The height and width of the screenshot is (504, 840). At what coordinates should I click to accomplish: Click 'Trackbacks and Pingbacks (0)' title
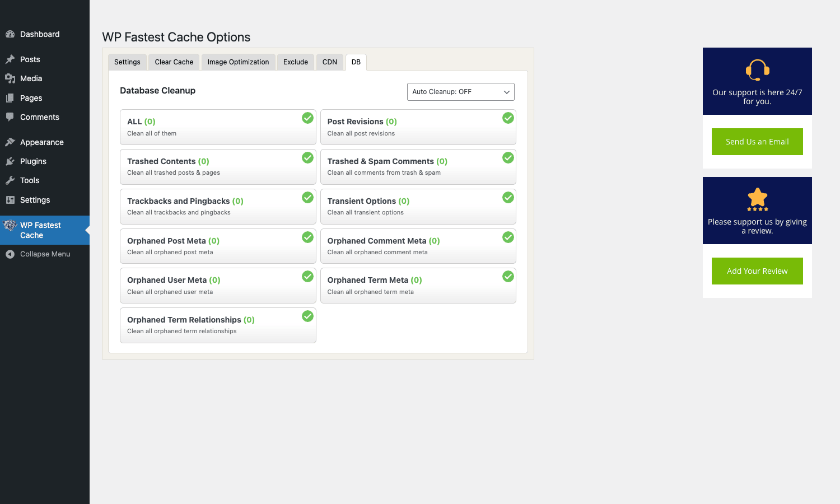pos(185,201)
